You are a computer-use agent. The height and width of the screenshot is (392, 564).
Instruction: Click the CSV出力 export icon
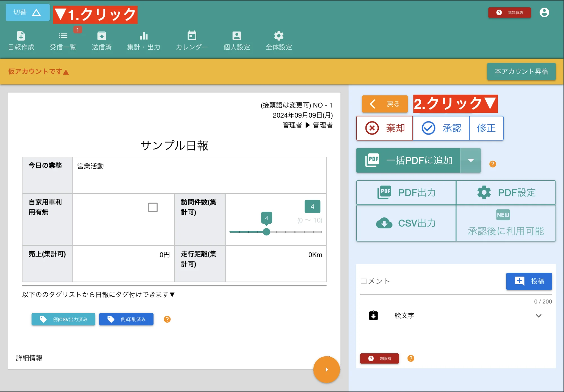click(x=406, y=223)
